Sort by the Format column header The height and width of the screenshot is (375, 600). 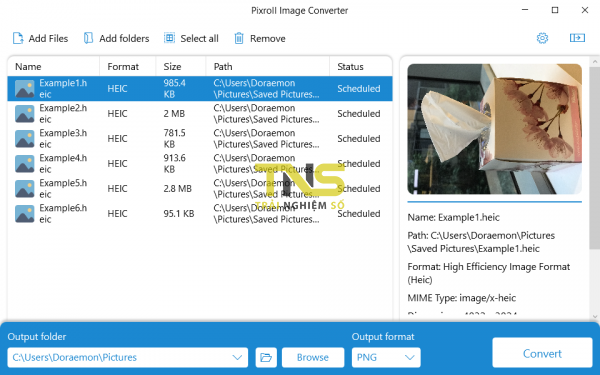128,67
